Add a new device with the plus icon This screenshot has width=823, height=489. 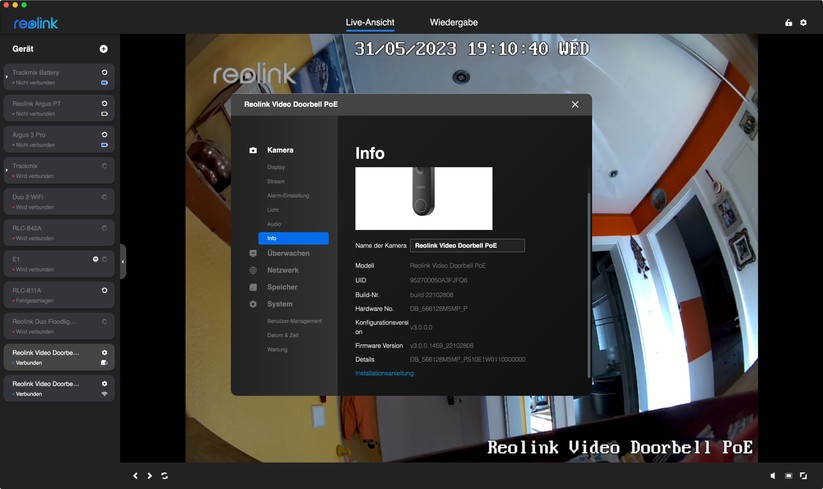click(x=103, y=49)
